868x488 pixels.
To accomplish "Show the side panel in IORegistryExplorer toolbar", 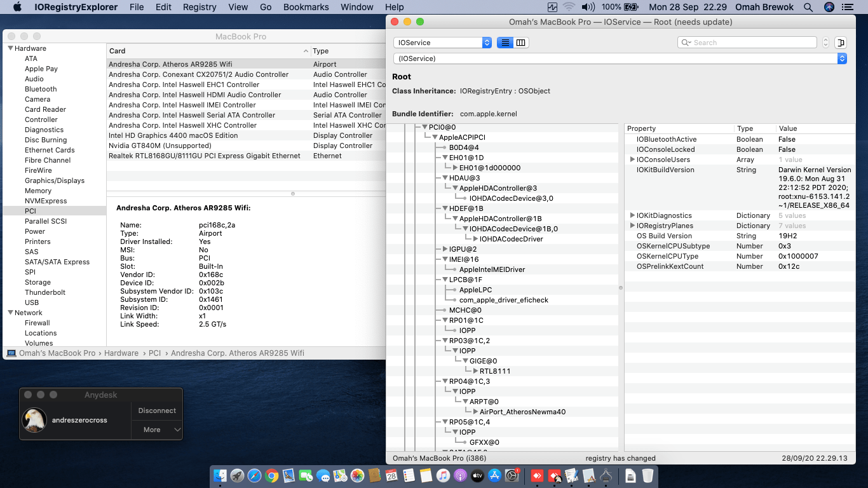I will 841,43.
